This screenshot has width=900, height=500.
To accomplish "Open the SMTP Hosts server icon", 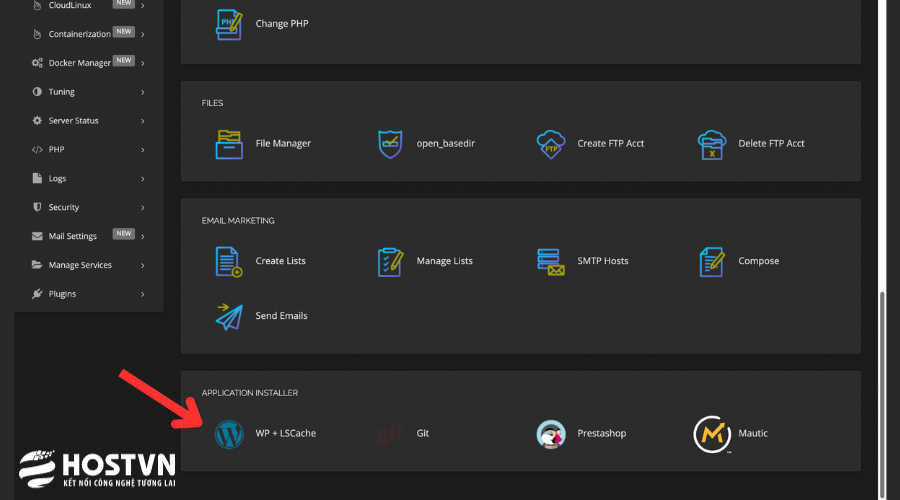I will 551,262.
